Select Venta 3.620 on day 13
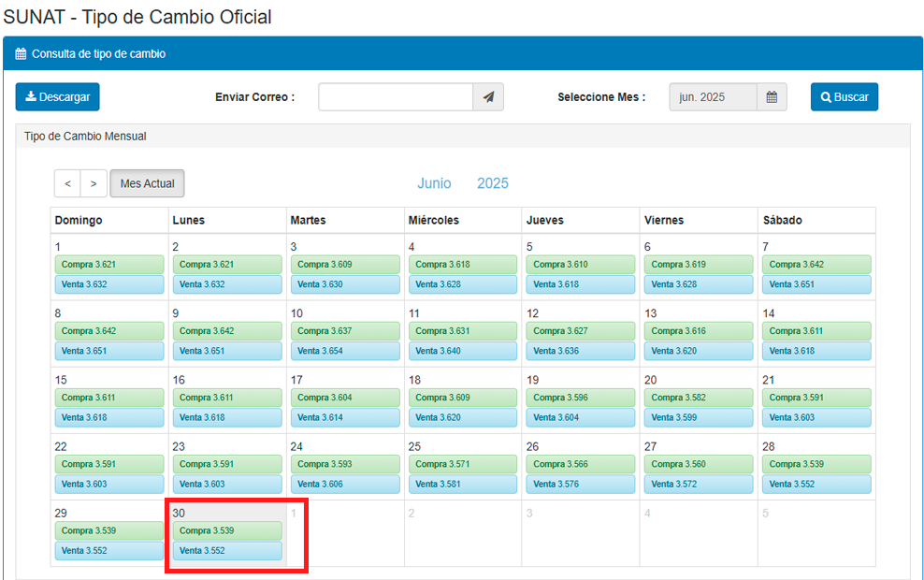The image size is (924, 580). pos(699,351)
